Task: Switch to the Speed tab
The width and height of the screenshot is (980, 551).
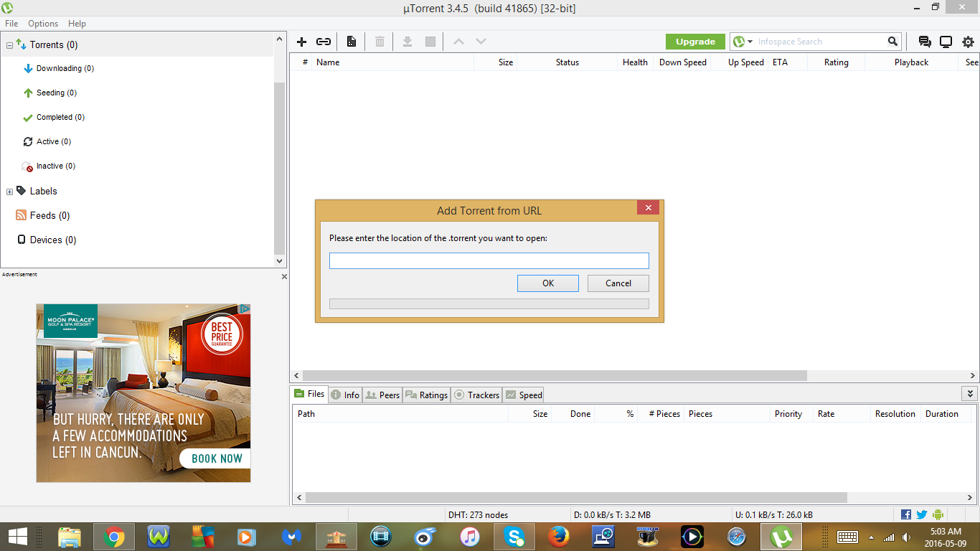Action: [524, 395]
